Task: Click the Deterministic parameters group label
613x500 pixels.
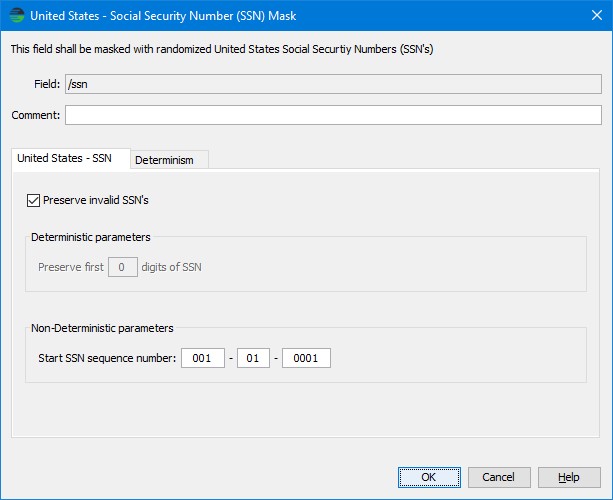Action: [x=91, y=237]
